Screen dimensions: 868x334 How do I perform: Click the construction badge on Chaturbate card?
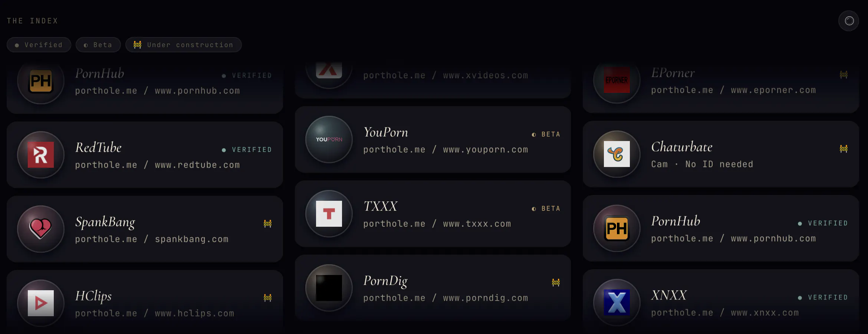click(844, 149)
